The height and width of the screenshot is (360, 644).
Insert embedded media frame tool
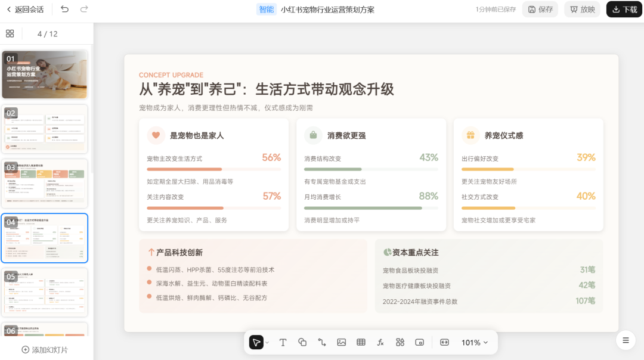419,342
